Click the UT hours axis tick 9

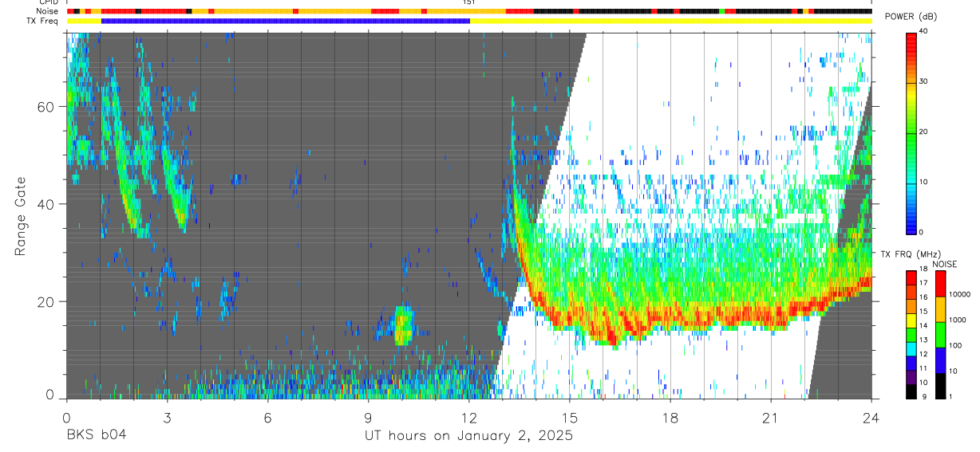(x=368, y=417)
